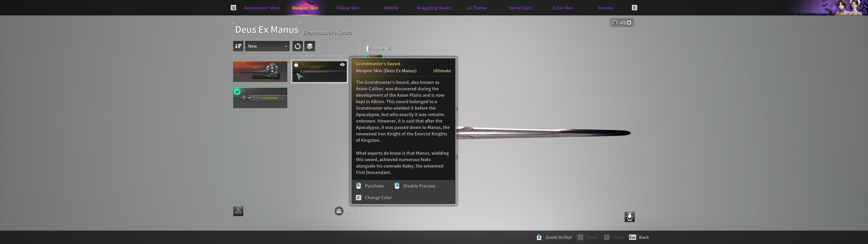Switch to the Descendant Skins tab
868x244 pixels.
[x=262, y=8]
